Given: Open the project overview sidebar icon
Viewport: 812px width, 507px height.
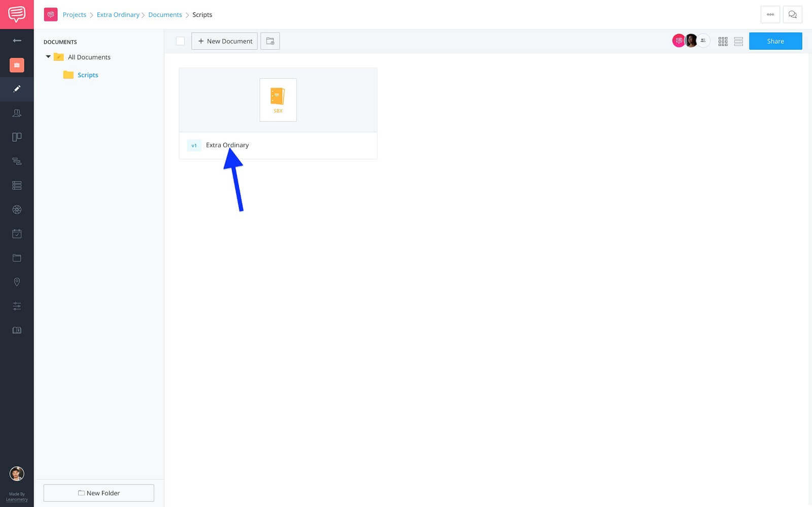Looking at the screenshot, I should pyautogui.click(x=17, y=65).
